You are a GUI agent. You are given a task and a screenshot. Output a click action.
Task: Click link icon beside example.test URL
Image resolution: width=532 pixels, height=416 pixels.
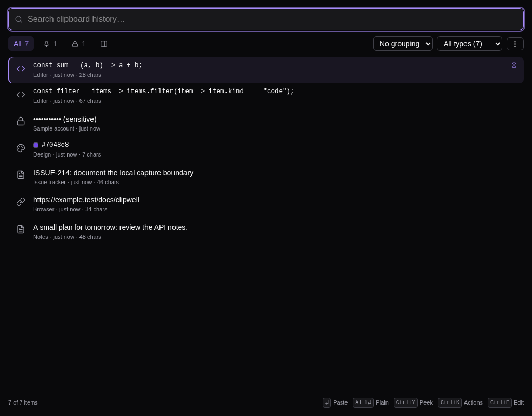pyautogui.click(x=21, y=202)
